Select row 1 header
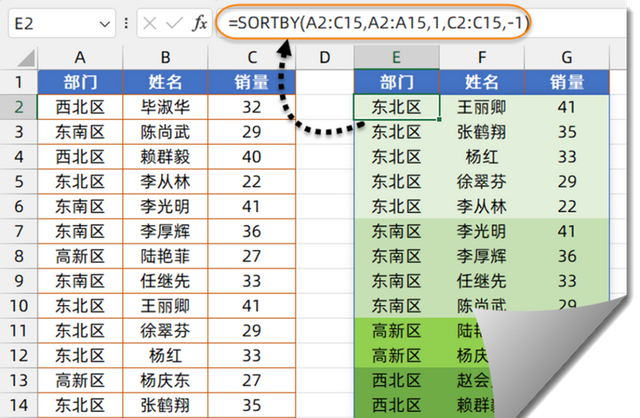 (x=19, y=82)
